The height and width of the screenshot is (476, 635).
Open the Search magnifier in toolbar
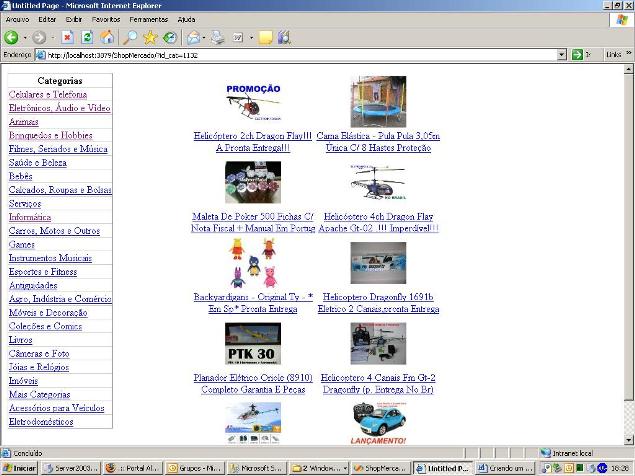[130, 37]
